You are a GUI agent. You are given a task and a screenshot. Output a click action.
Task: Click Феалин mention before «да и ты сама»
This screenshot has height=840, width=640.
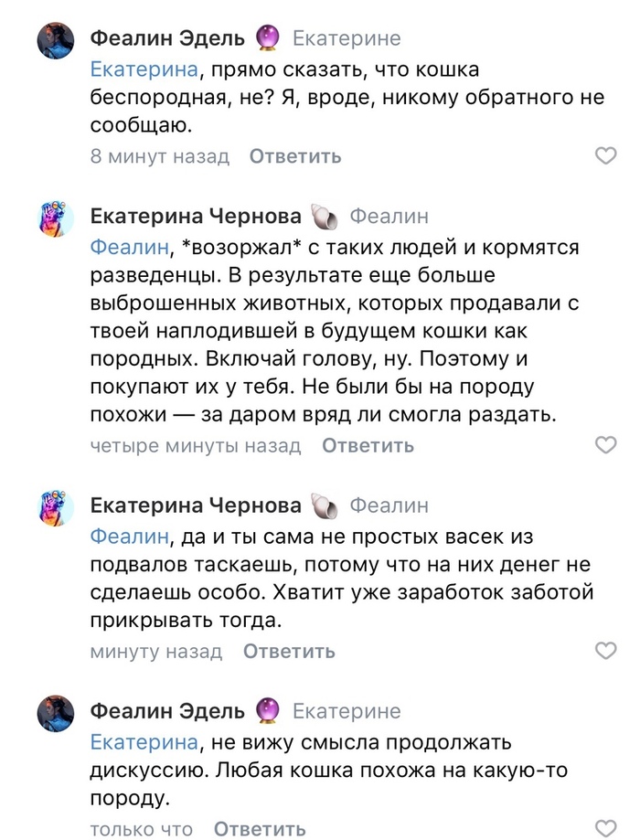(130, 536)
